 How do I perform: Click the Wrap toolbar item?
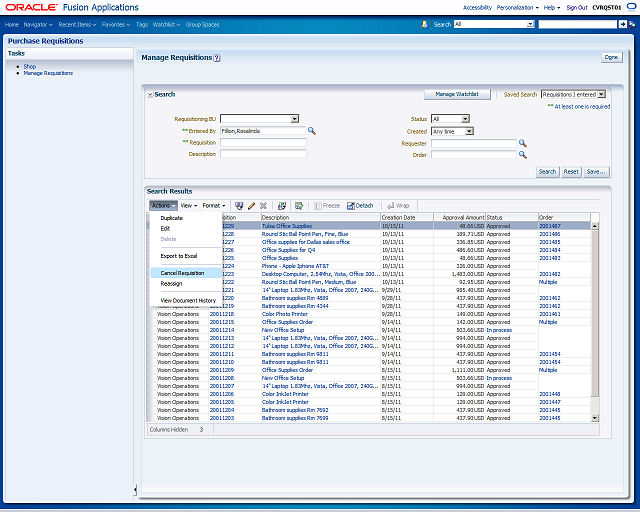click(x=398, y=206)
